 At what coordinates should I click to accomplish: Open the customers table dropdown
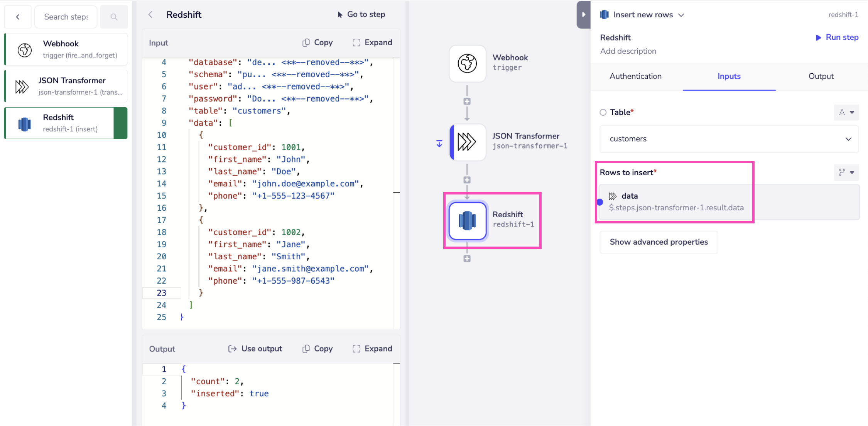[x=729, y=139]
